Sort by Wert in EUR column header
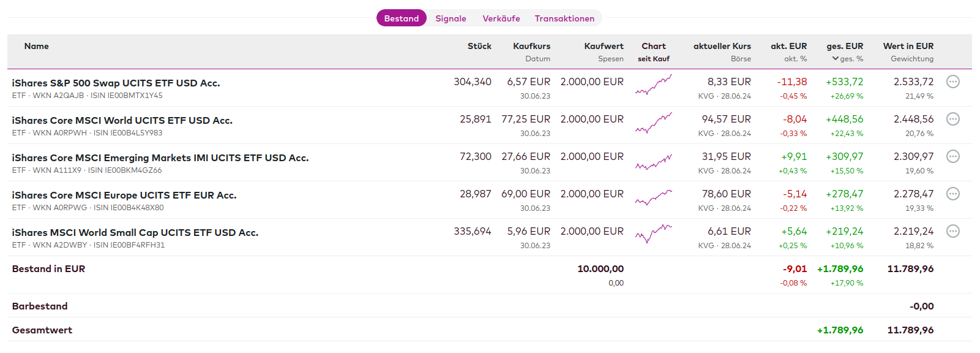Viewport: 980px width, 353px height. (908, 46)
